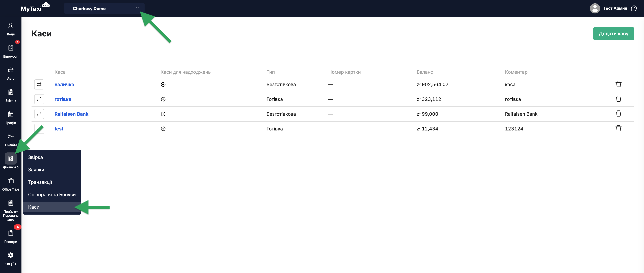Click the help question mark icon
Viewport: 644px width, 273px height.
tap(634, 8)
